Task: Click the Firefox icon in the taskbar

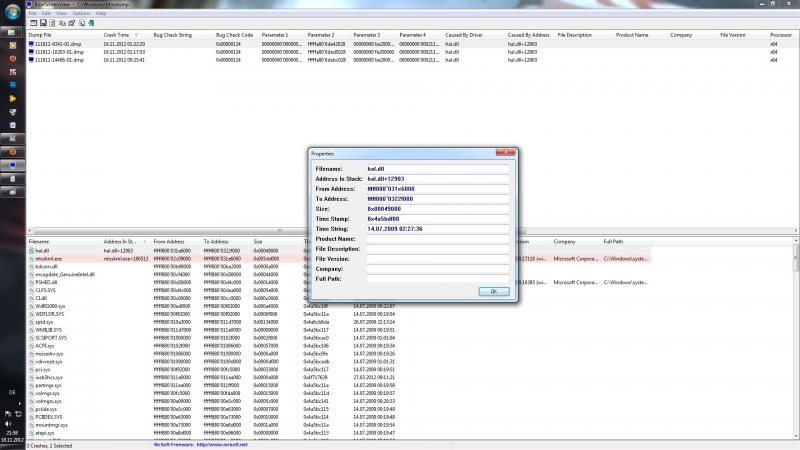Action: coord(13,59)
